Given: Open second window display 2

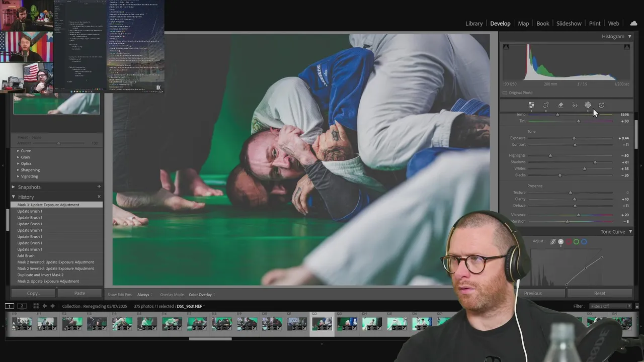Looking at the screenshot, I should pos(22,306).
